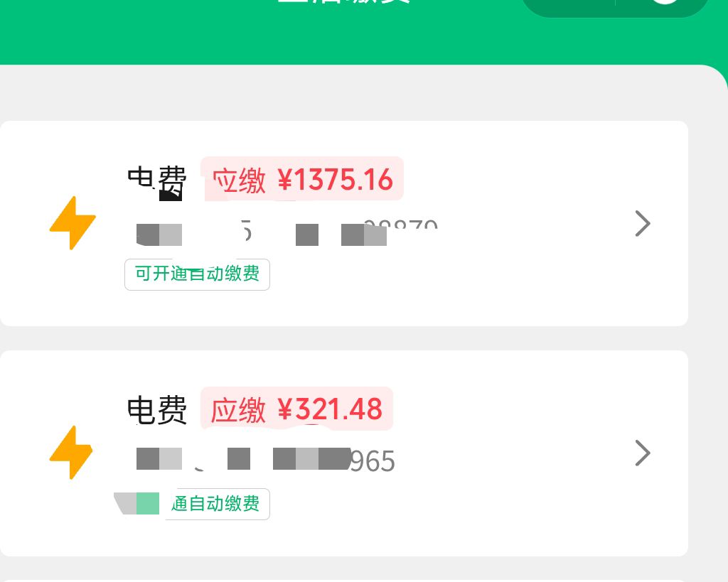This screenshot has width=728, height=582.
Task: Enable 通自动缴费 tag on second bill
Action: (215, 504)
